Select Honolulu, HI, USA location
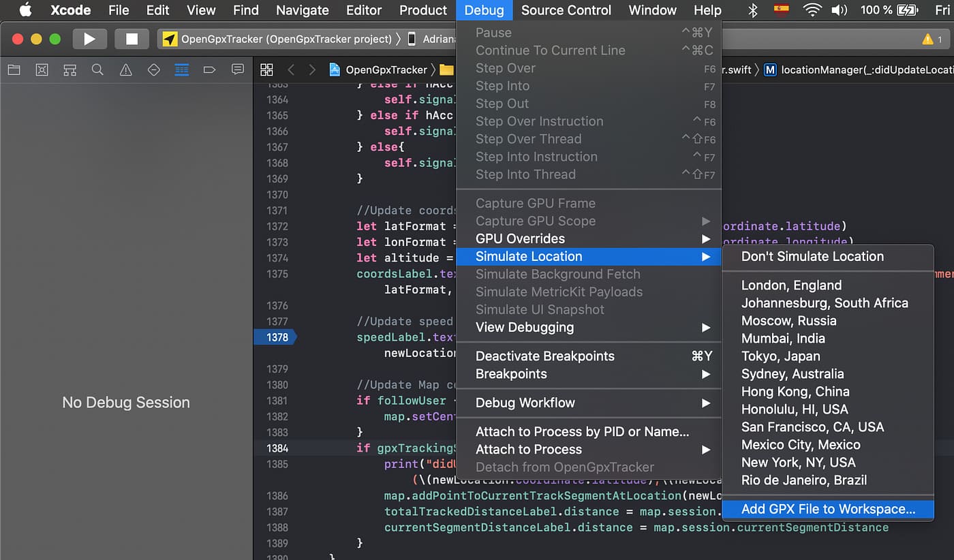954x560 pixels. [x=828, y=409]
